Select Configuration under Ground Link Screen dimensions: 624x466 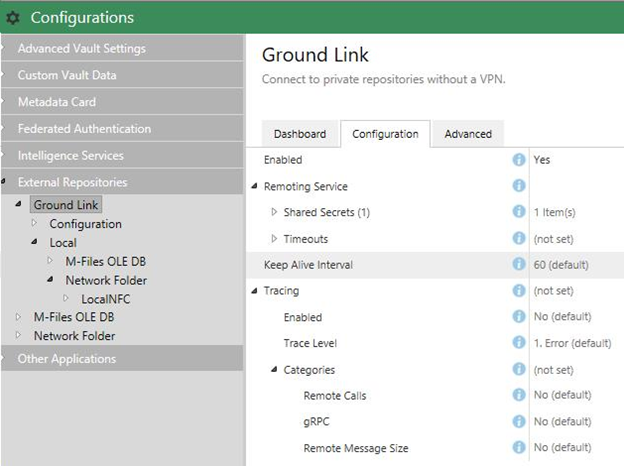click(86, 224)
